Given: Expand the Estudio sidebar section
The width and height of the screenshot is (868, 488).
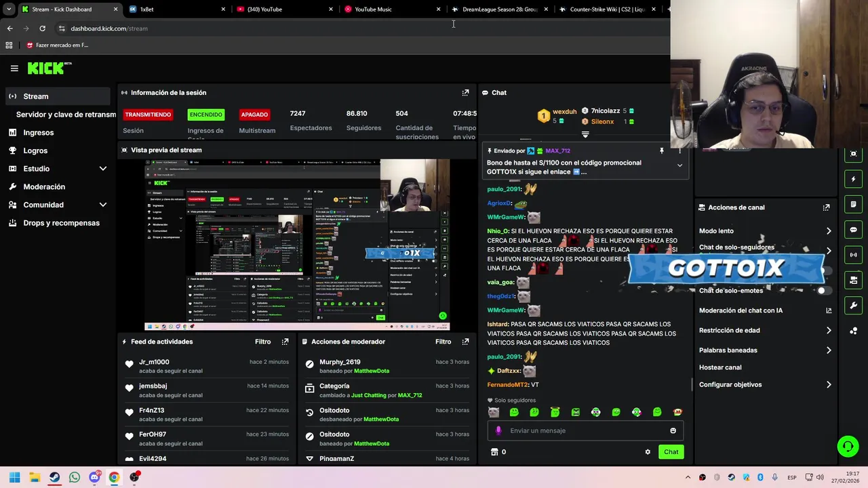Looking at the screenshot, I should coord(103,169).
